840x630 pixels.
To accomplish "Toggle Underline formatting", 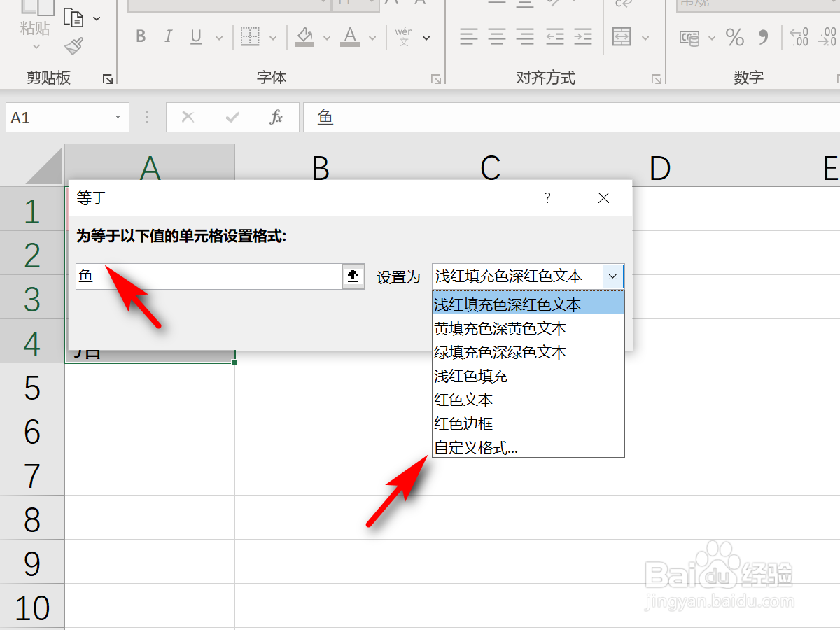I will (196, 36).
